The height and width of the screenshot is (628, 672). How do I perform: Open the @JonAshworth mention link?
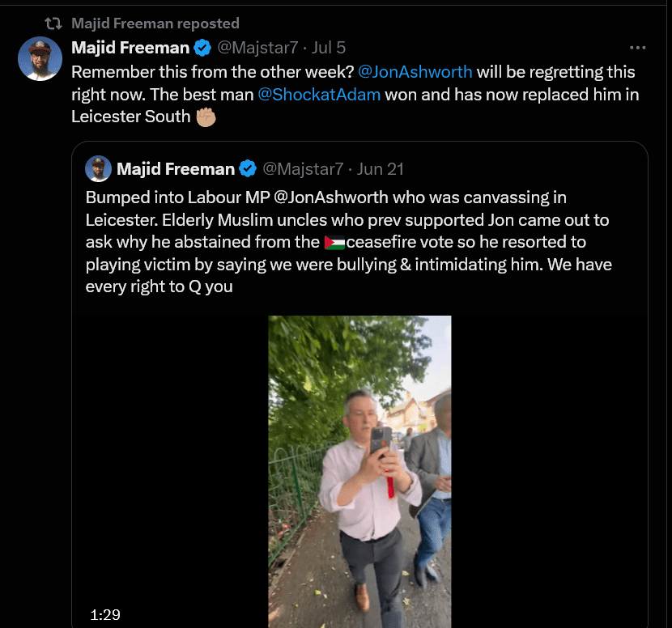tap(415, 72)
